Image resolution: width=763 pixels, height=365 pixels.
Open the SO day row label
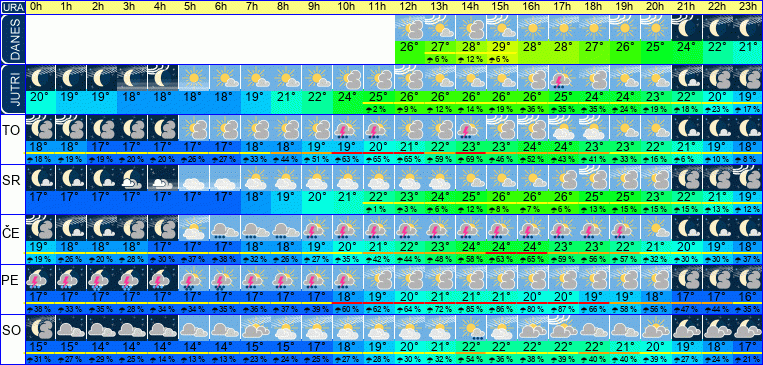(11, 331)
